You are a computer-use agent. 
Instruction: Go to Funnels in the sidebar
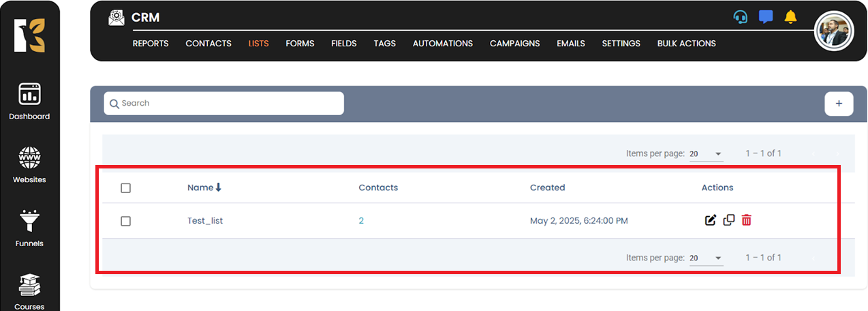click(29, 228)
